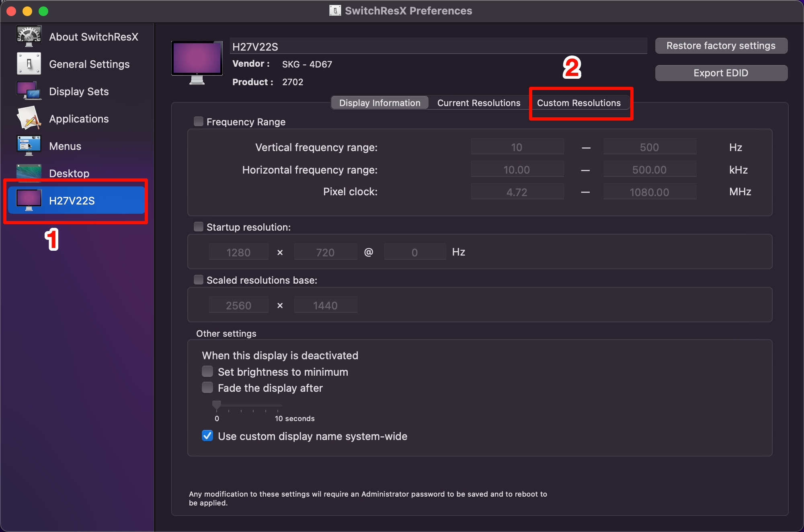Uncheck Use custom display name system-wide
Screen dimensions: 804x532
click(x=207, y=436)
